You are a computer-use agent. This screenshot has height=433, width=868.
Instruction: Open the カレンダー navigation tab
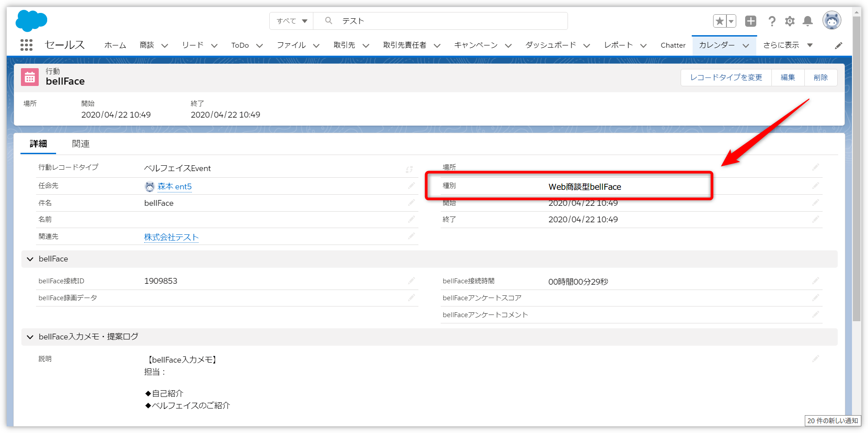point(717,45)
